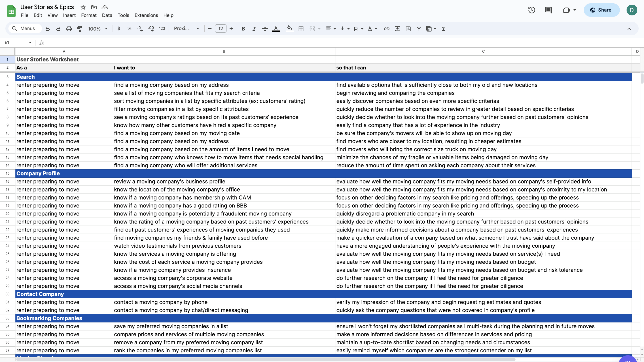Toggle strikethrough formatting
Image resolution: width=644 pixels, height=362 pixels.
click(x=265, y=29)
